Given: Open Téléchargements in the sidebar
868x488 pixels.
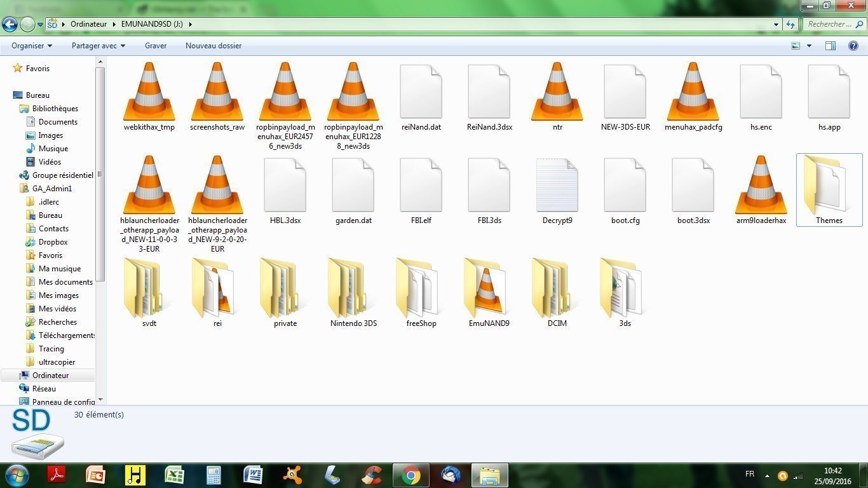Looking at the screenshot, I should coord(67,335).
